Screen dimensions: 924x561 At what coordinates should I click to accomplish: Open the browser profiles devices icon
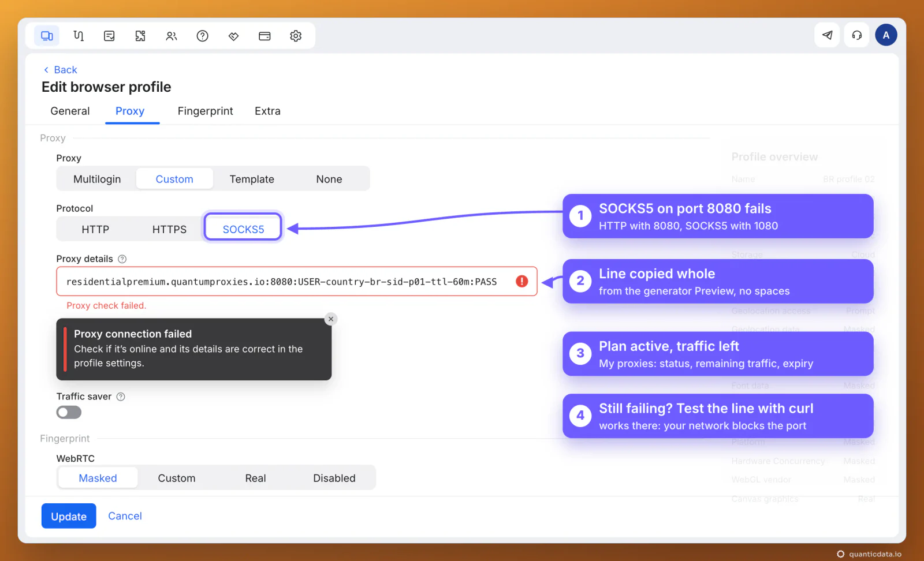coord(47,36)
